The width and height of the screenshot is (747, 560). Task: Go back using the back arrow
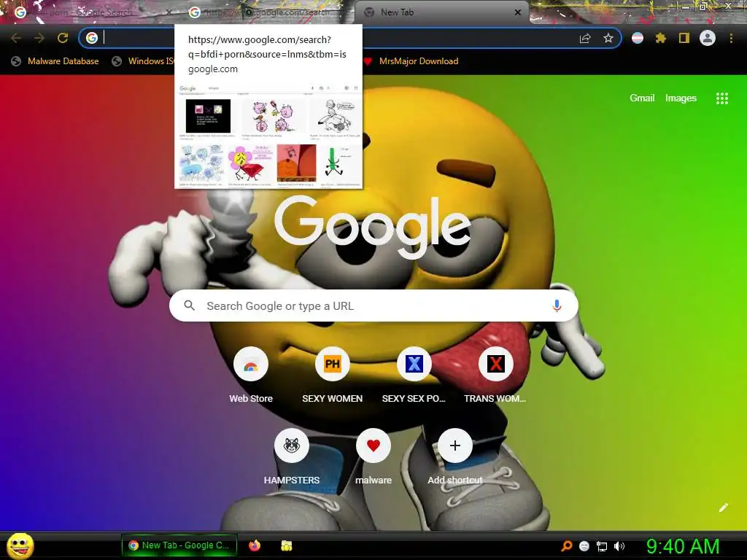(16, 38)
